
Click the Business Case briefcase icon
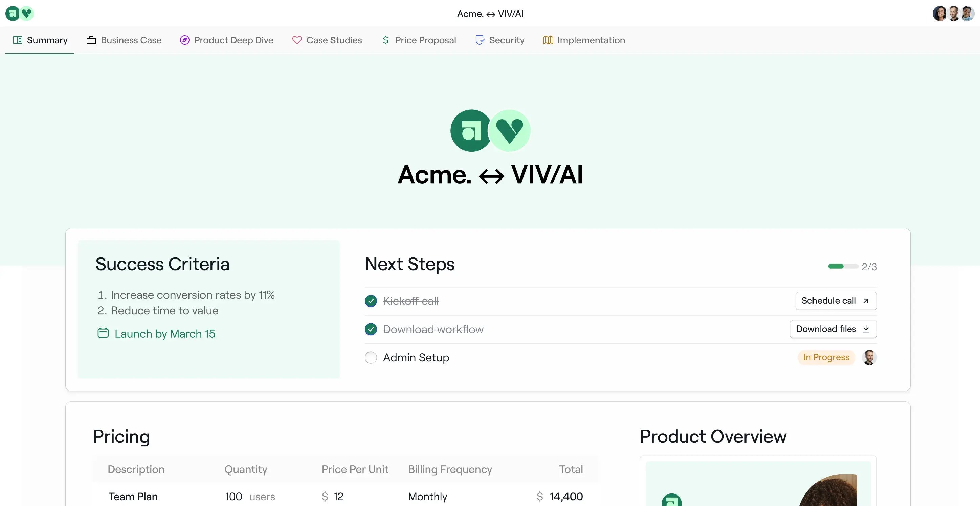(91, 40)
